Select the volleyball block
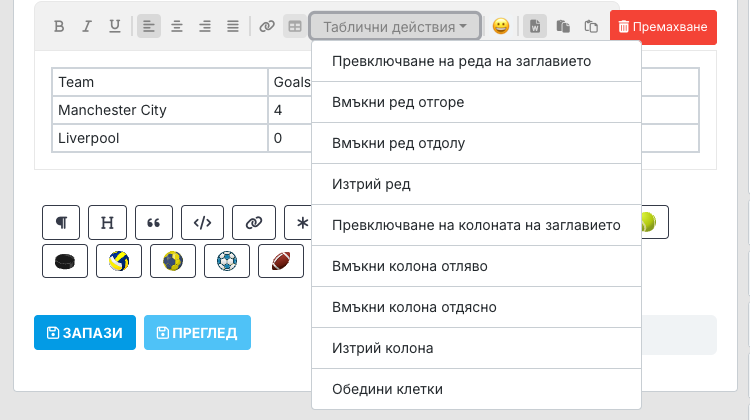 coord(119,261)
